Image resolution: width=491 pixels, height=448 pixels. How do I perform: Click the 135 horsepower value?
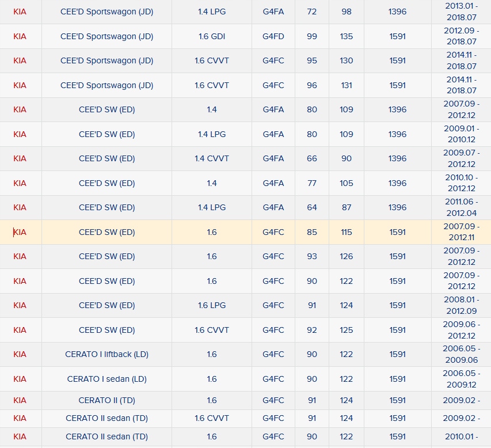click(347, 36)
